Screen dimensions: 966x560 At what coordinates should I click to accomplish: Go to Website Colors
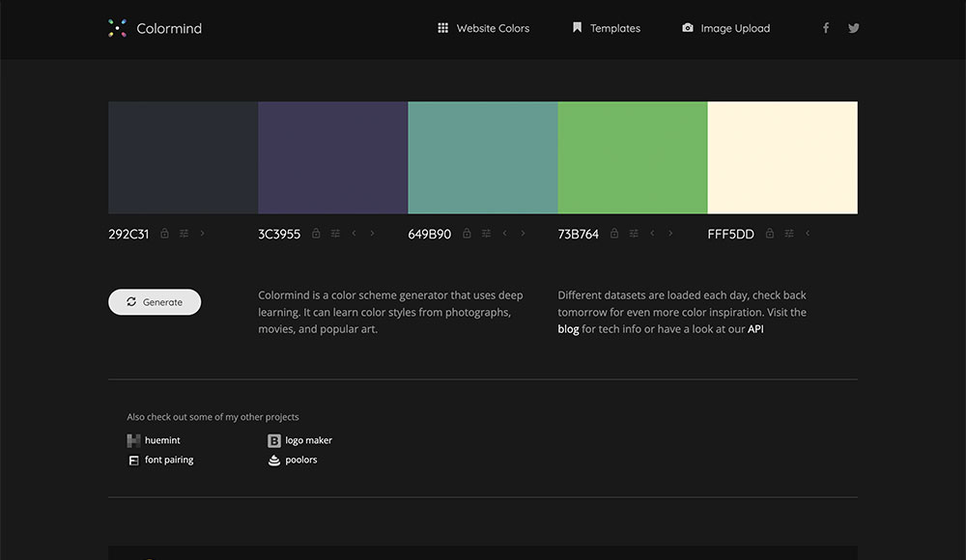pyautogui.click(x=493, y=28)
